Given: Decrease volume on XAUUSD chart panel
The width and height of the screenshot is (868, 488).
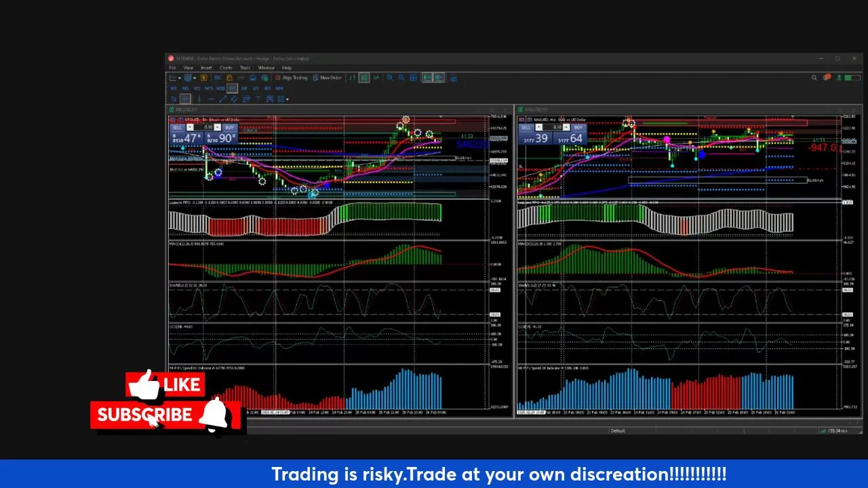Looking at the screenshot, I should click(x=538, y=127).
